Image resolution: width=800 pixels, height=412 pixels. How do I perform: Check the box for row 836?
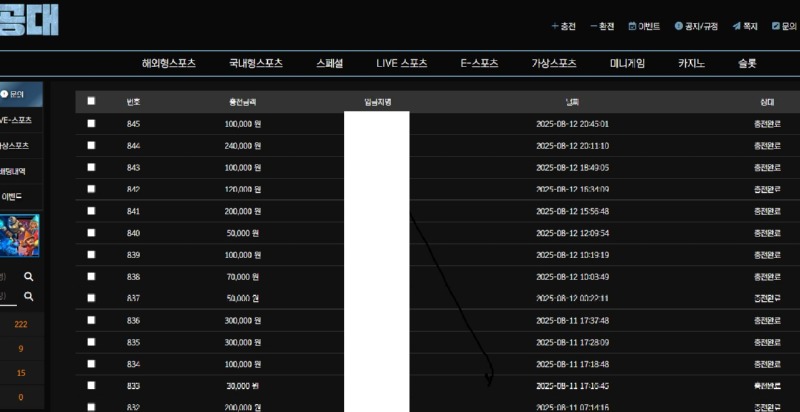click(91, 320)
